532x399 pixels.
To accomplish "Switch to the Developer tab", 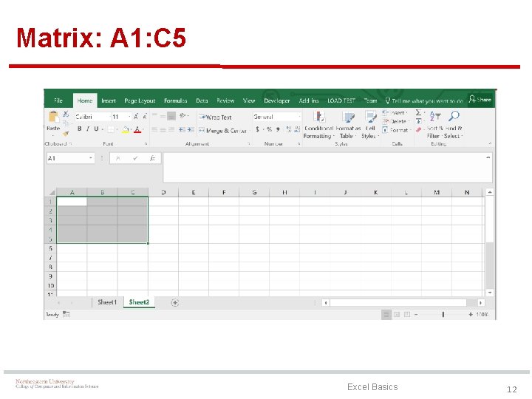I will click(277, 100).
